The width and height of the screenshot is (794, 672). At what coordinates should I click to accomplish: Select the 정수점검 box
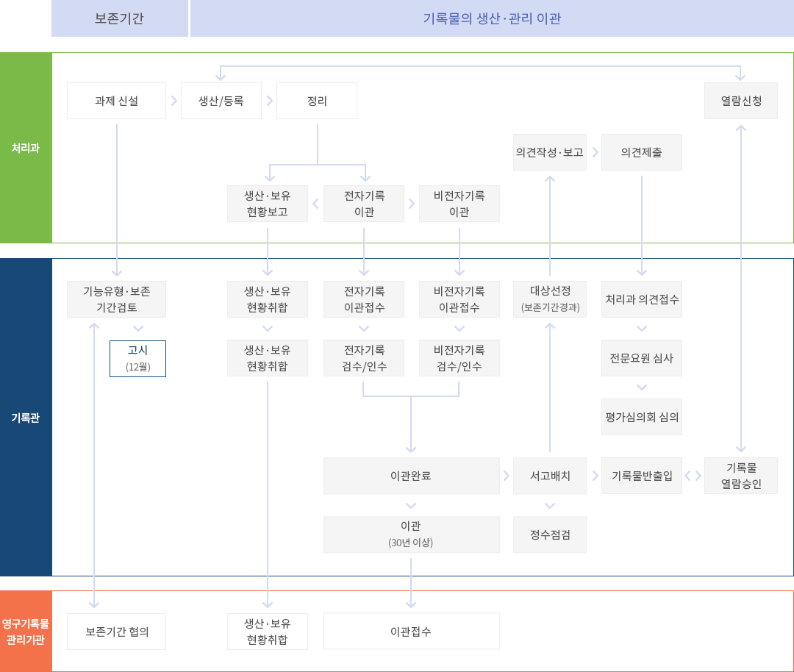point(550,535)
